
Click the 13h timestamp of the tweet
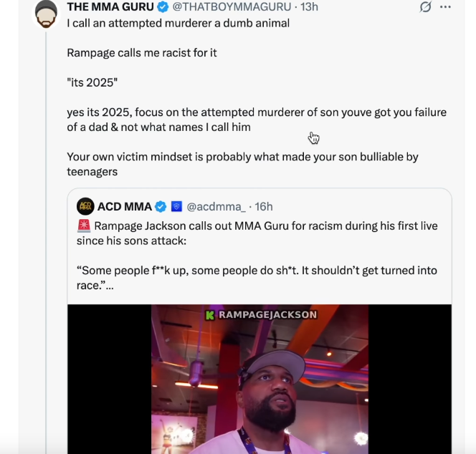(310, 7)
